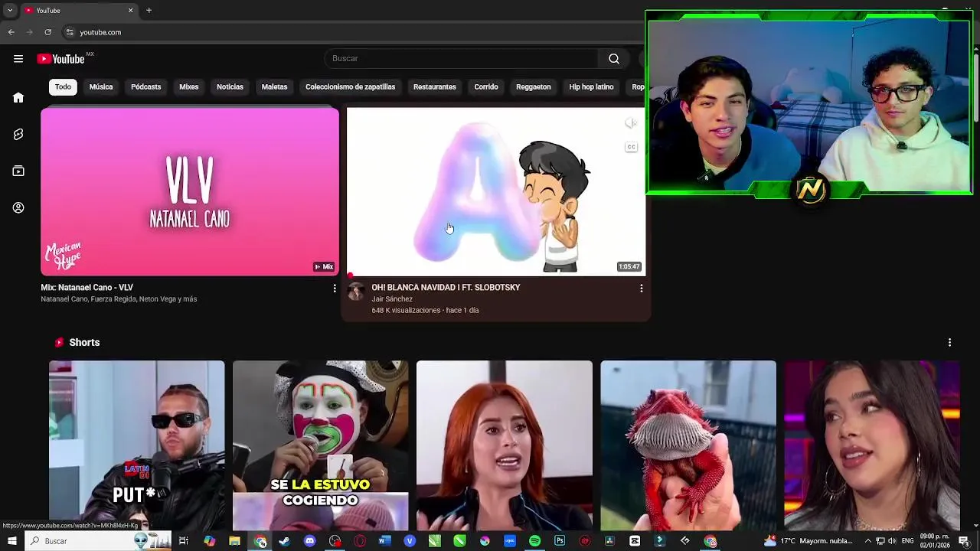The image size is (980, 551).
Task: Show hidden system tray icons chevron
Action: [x=869, y=541]
